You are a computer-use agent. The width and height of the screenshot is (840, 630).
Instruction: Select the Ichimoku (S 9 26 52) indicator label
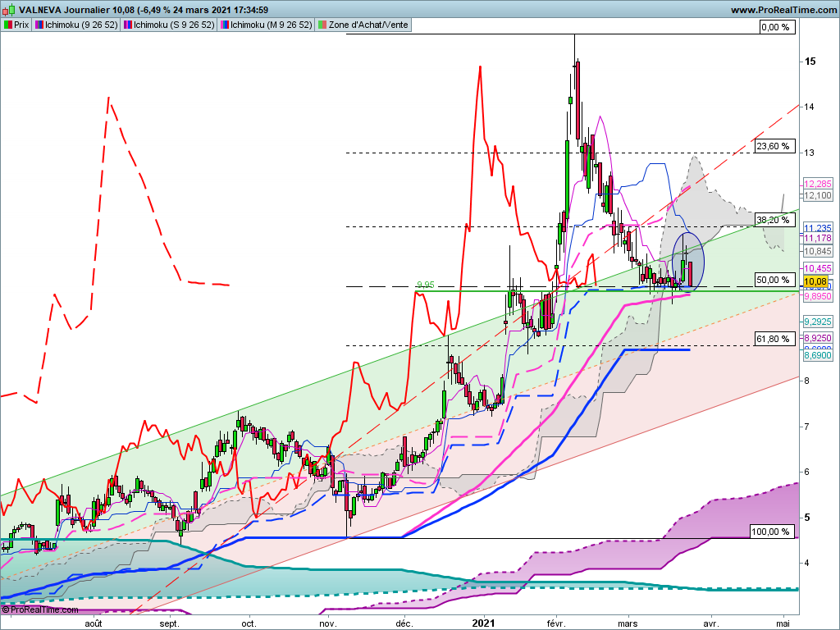click(x=169, y=25)
